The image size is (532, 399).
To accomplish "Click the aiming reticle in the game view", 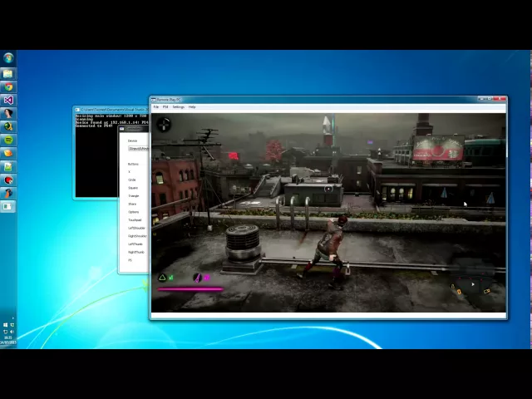I will (328, 189).
